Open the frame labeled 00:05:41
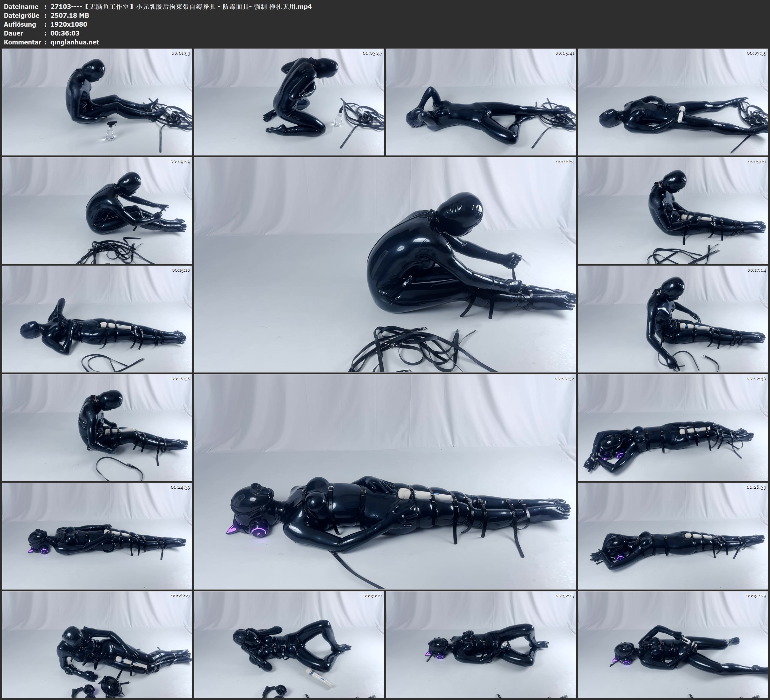The height and width of the screenshot is (700, 770). point(481,102)
